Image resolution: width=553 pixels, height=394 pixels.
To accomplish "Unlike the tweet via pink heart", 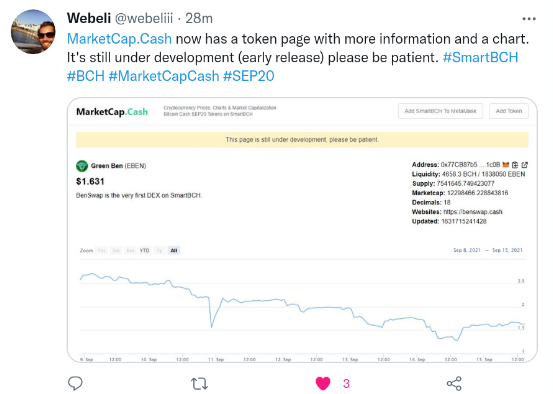I will [323, 383].
